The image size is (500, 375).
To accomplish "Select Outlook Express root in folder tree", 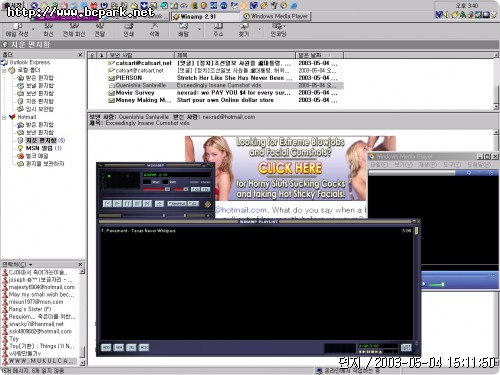I will coord(26,62).
